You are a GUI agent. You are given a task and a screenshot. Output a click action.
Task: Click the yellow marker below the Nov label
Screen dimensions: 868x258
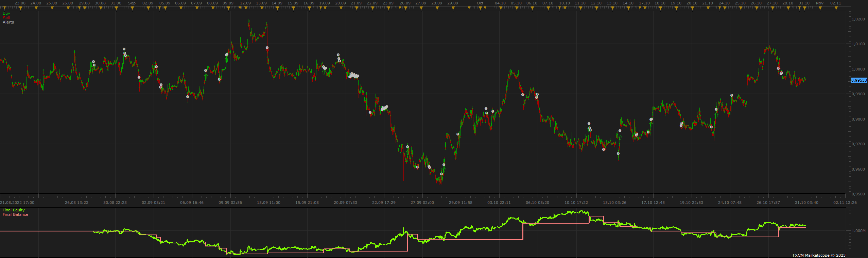tap(820, 9)
